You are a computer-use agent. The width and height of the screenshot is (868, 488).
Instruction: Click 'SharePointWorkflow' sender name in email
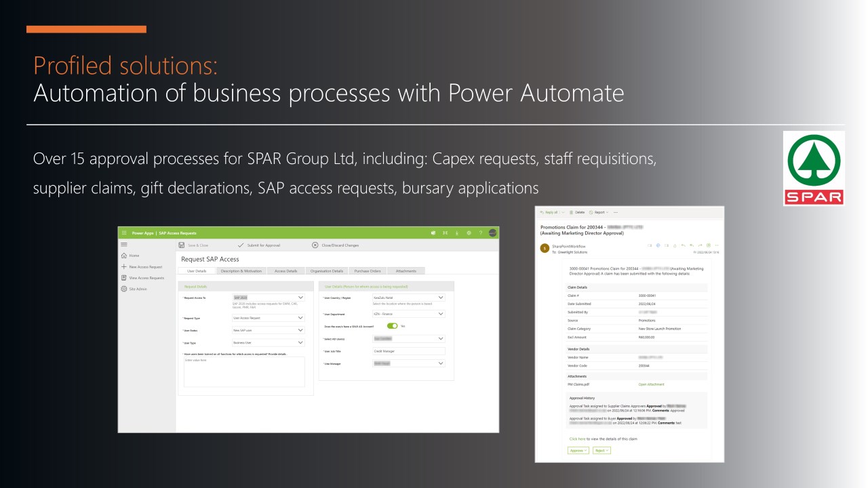click(x=569, y=246)
